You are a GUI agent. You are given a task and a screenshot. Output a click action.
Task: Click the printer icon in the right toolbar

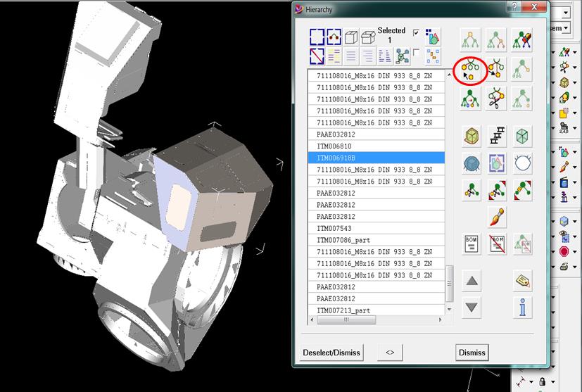tap(564, 267)
